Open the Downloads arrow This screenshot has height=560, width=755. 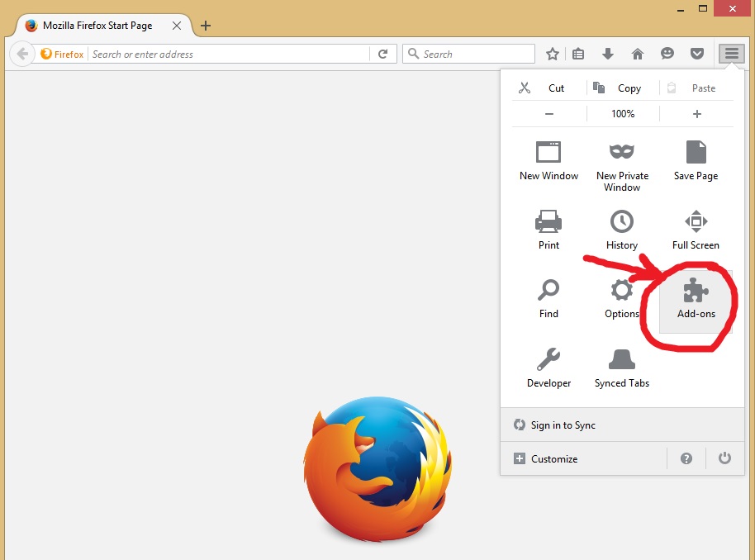(608, 54)
